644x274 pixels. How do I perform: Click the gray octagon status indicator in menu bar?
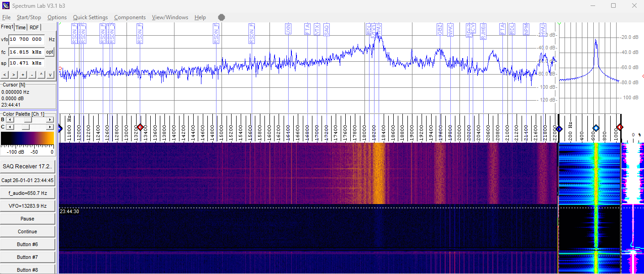222,17
